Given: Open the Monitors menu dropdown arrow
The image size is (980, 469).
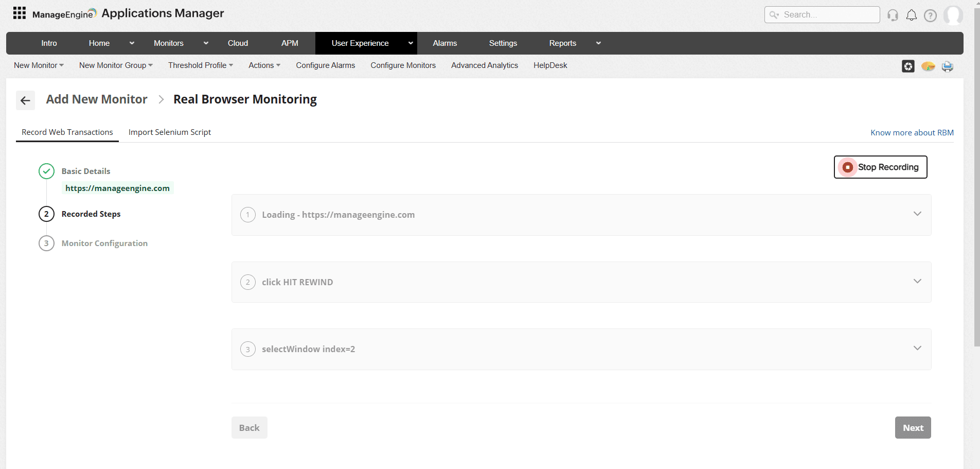Looking at the screenshot, I should [x=206, y=43].
